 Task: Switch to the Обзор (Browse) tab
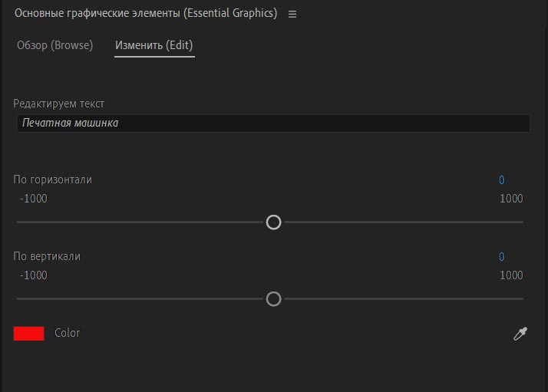coord(54,45)
